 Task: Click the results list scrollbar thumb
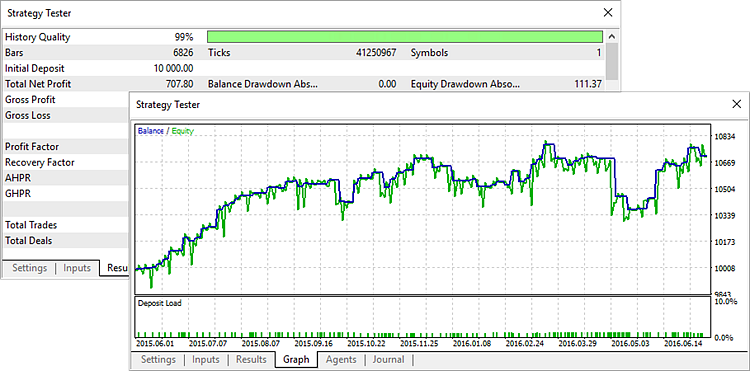click(612, 62)
